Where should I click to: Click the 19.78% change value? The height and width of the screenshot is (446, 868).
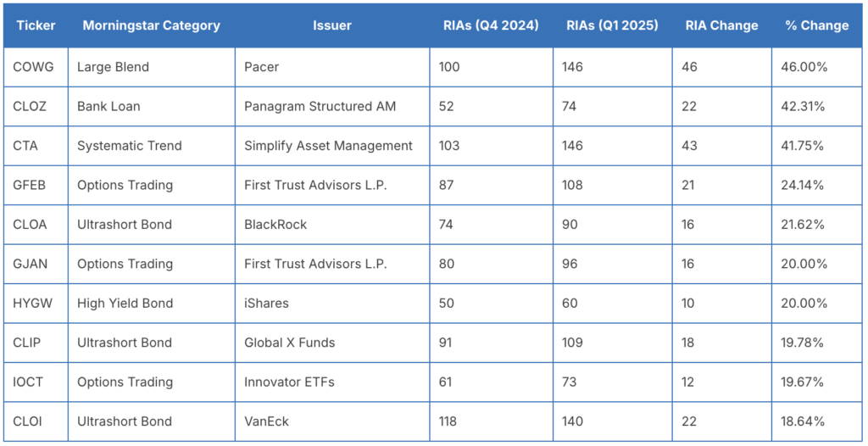(x=802, y=343)
